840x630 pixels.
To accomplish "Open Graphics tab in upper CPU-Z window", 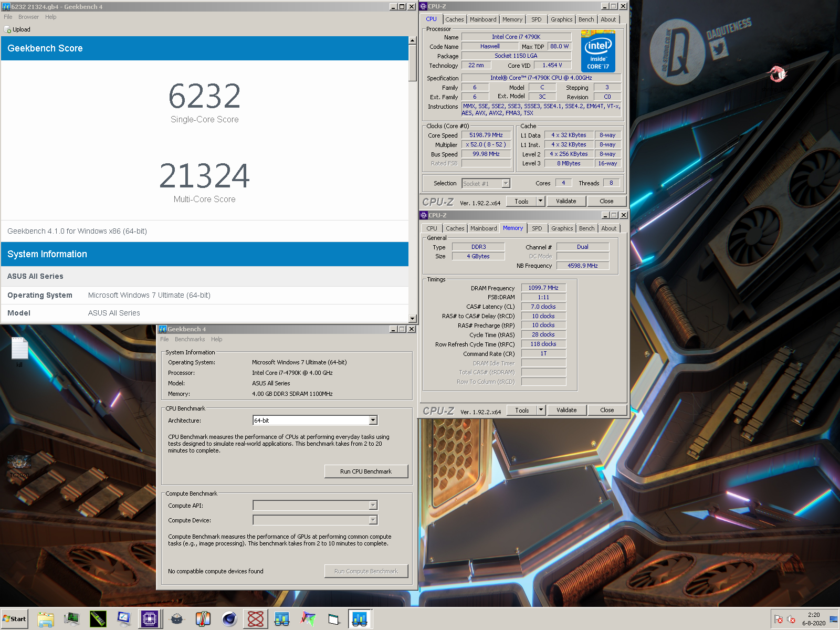I will coord(561,19).
